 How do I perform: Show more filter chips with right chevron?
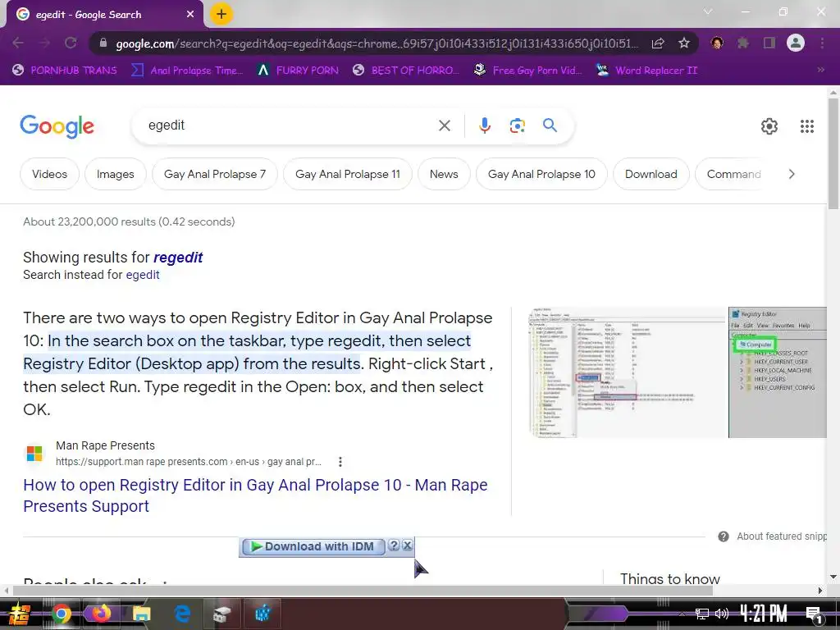tap(792, 174)
